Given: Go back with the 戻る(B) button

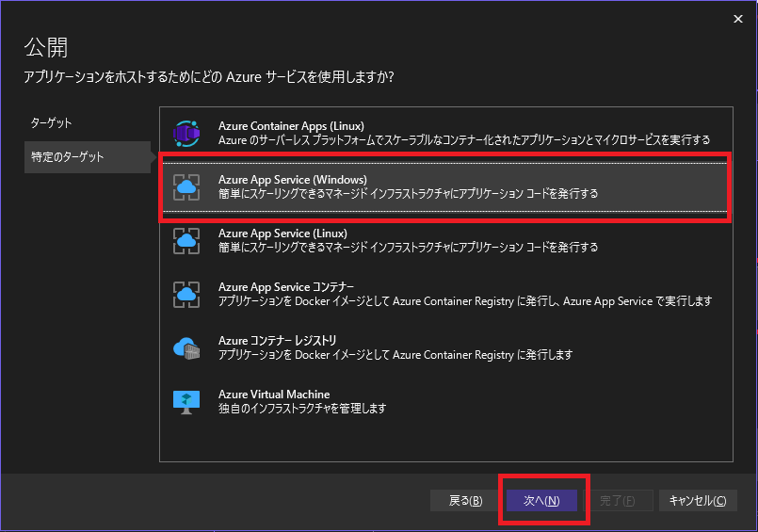Looking at the screenshot, I should tap(465, 501).
